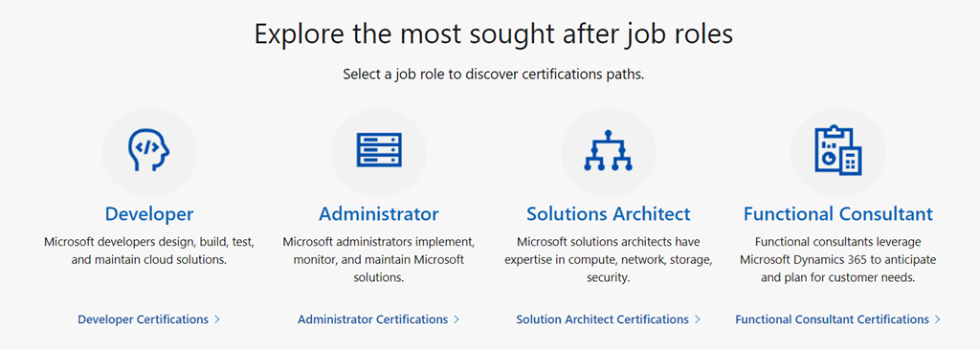Click the Administrator server rack icon

click(x=379, y=150)
